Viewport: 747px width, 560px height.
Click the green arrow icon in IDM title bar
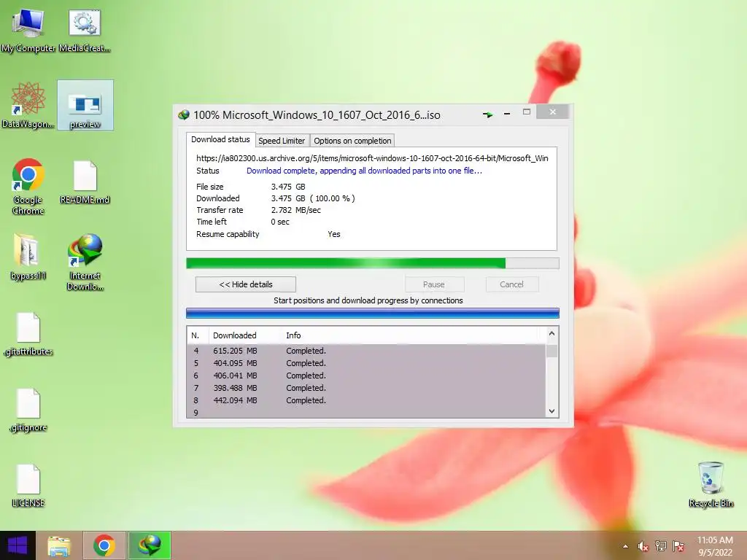[487, 114]
